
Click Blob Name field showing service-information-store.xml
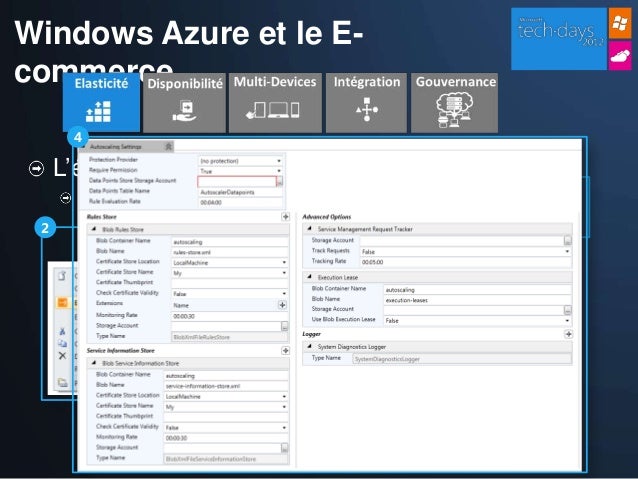click(226, 386)
